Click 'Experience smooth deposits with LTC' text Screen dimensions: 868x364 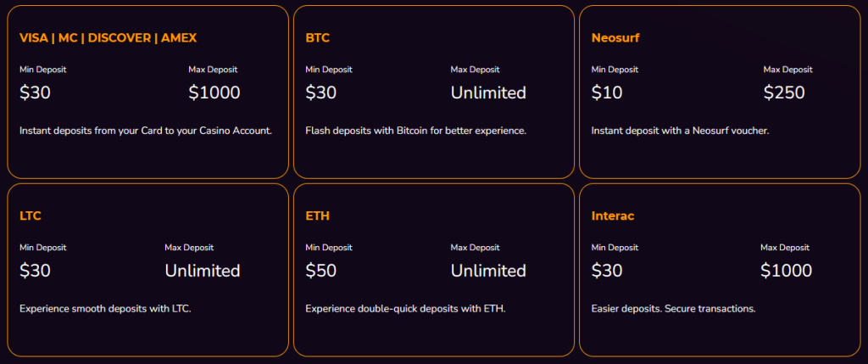[105, 309]
